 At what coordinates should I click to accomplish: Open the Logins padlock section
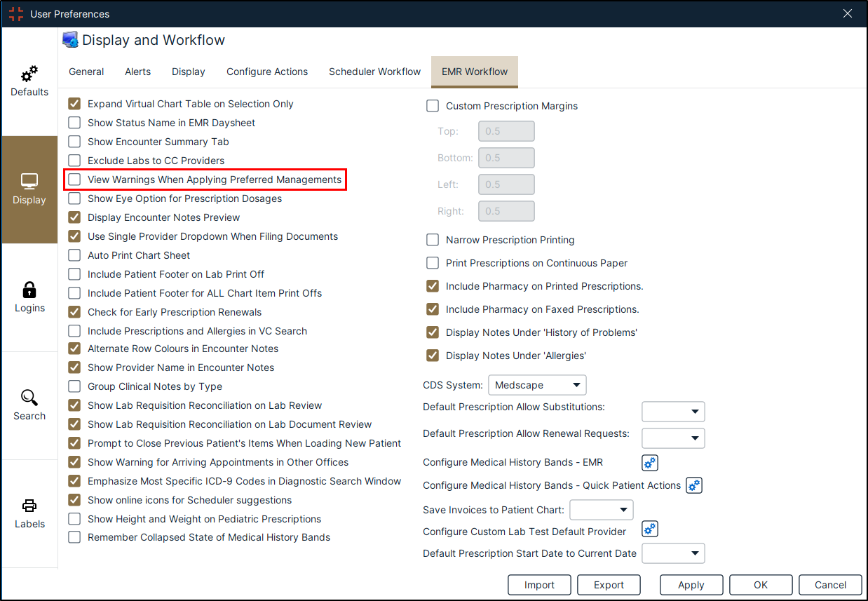pos(29,297)
